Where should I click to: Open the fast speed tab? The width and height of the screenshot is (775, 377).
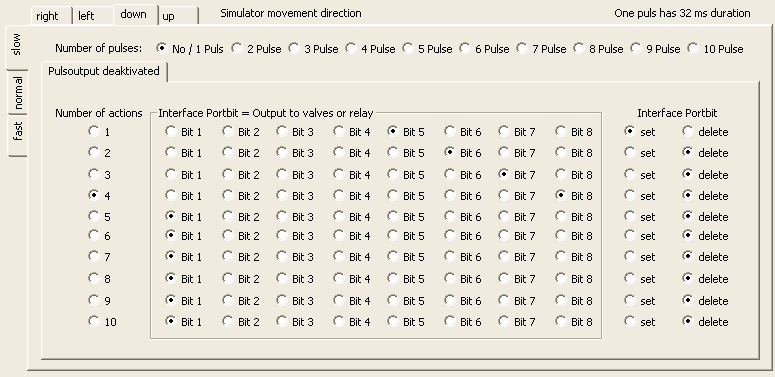point(18,131)
